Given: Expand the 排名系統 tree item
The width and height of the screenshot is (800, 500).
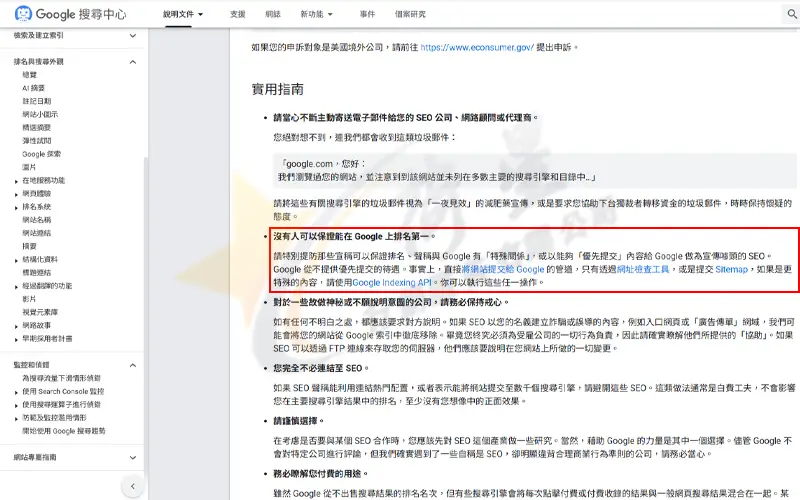Looking at the screenshot, I should (16, 208).
